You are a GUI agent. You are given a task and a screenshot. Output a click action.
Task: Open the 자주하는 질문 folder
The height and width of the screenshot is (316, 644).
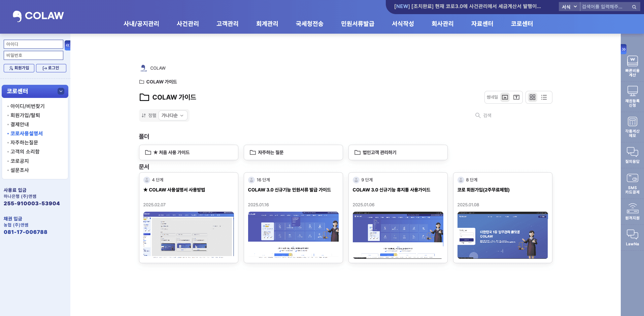[x=293, y=152]
